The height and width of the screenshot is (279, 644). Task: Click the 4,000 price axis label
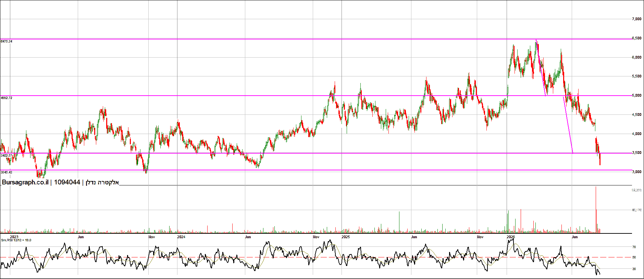coord(636,134)
